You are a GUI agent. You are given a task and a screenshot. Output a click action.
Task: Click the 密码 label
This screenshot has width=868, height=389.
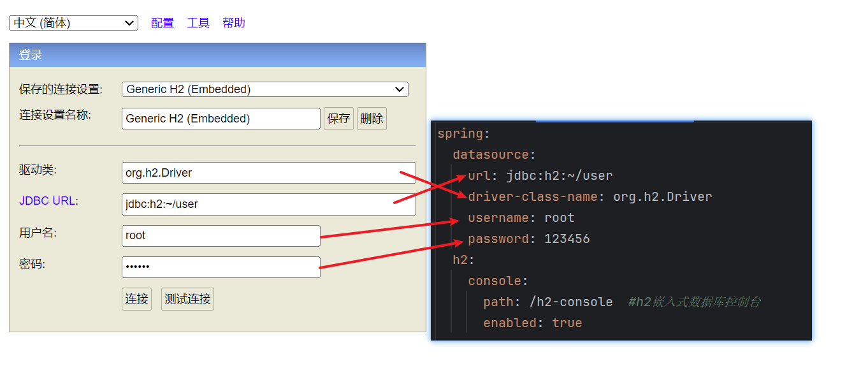coord(32,264)
